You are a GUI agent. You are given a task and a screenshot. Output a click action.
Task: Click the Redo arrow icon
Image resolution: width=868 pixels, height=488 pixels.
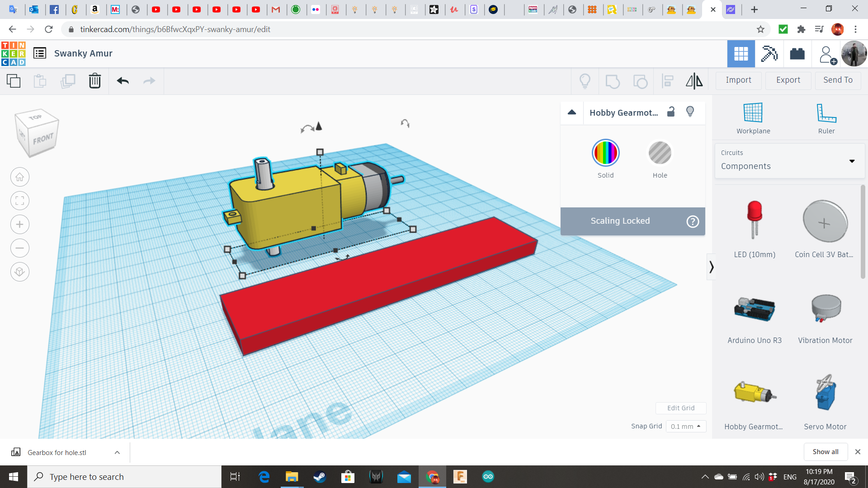click(150, 80)
